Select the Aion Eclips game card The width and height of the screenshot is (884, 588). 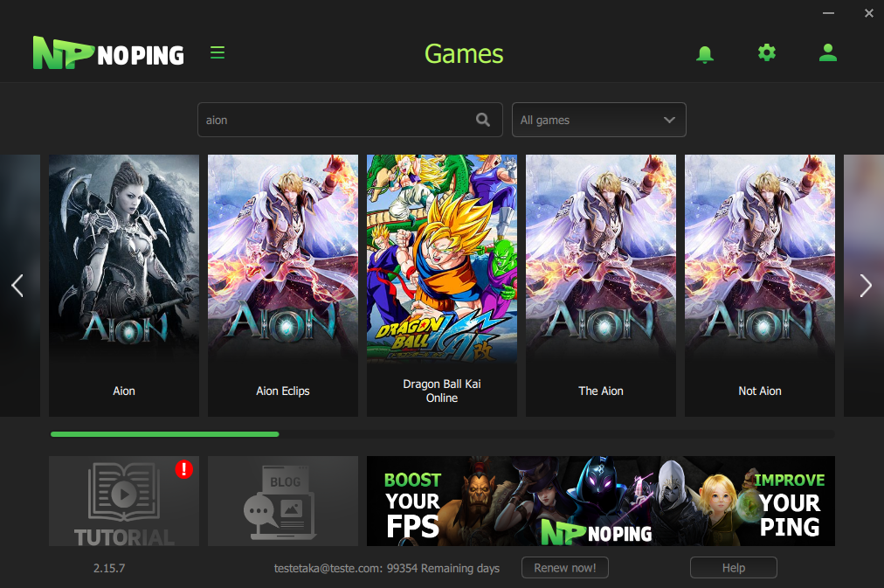pos(283,286)
